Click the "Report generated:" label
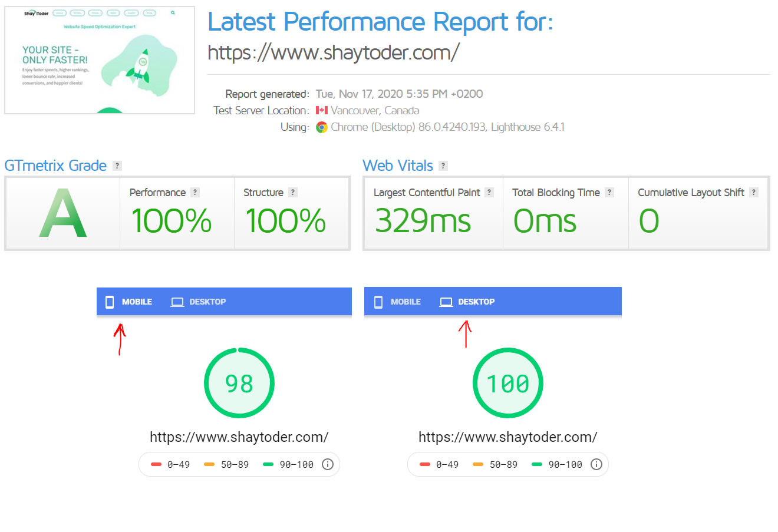778x532 pixels. coord(268,94)
